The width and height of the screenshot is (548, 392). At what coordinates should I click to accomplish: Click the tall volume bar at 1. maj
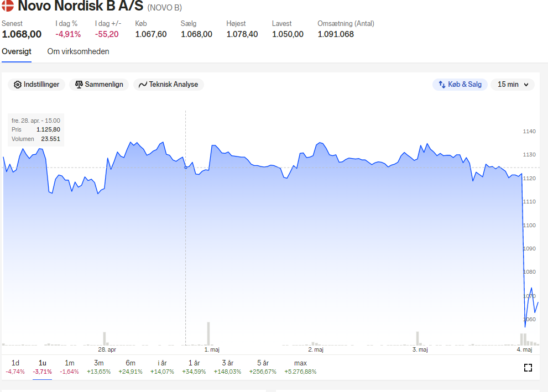coord(208,333)
